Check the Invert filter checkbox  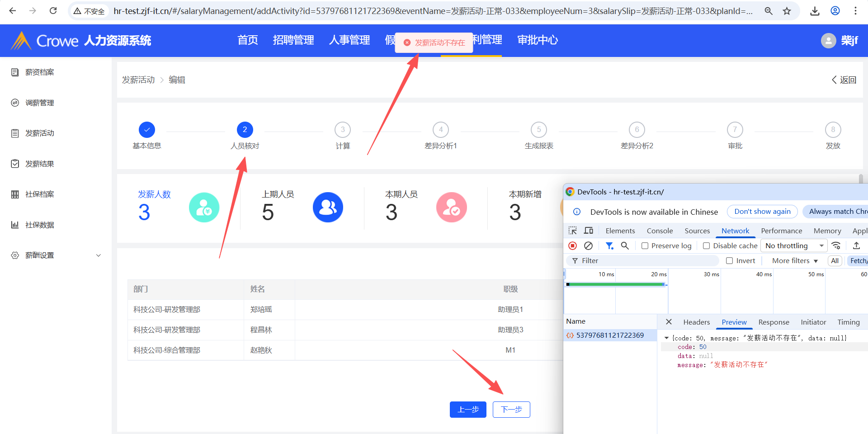tap(729, 261)
